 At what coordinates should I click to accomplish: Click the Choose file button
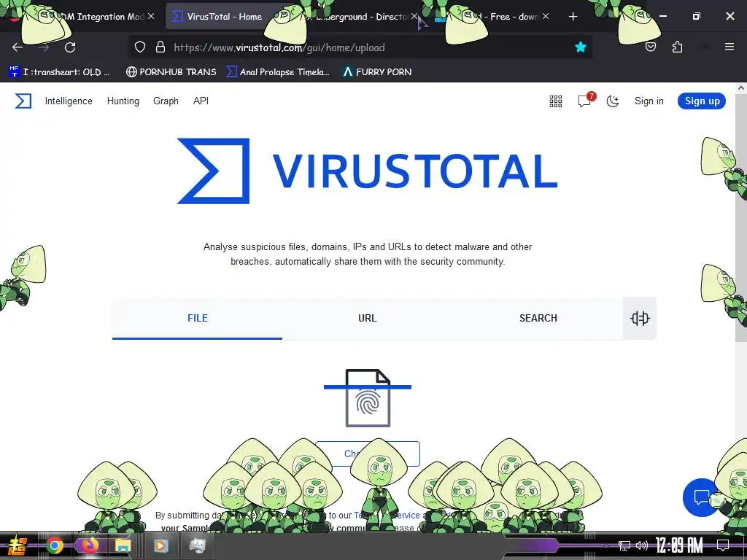coord(368,454)
